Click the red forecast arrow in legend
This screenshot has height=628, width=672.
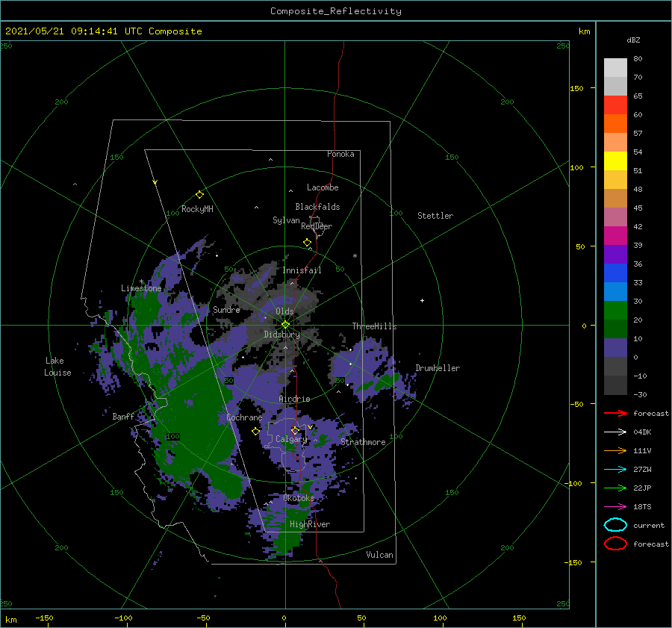(x=615, y=413)
